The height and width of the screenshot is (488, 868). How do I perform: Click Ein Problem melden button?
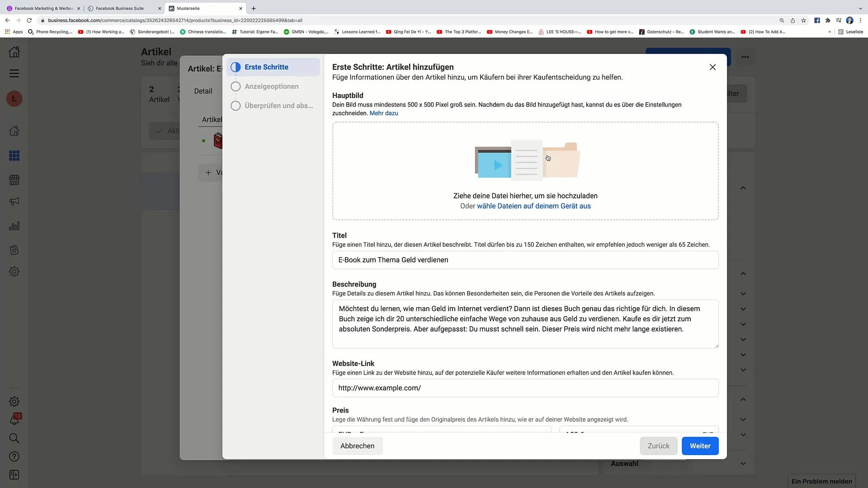[x=821, y=481]
